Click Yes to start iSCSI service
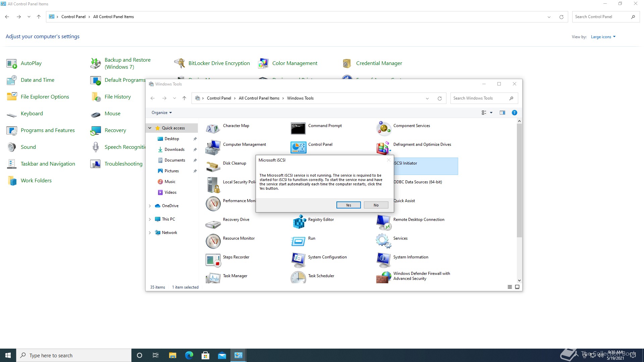The width and height of the screenshot is (644, 362). point(348,205)
